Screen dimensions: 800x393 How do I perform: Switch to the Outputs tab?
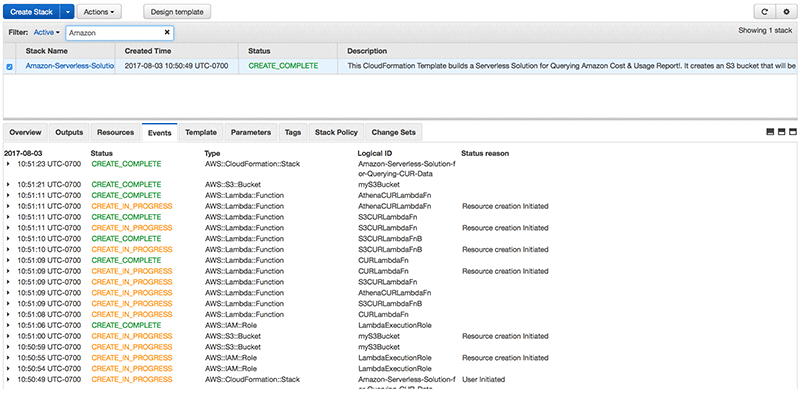(x=69, y=132)
